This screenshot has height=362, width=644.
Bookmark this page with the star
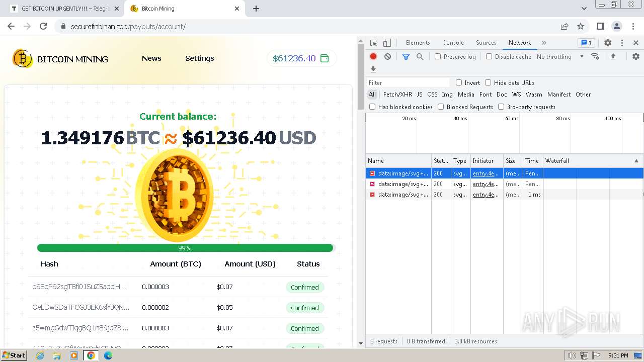[581, 26]
